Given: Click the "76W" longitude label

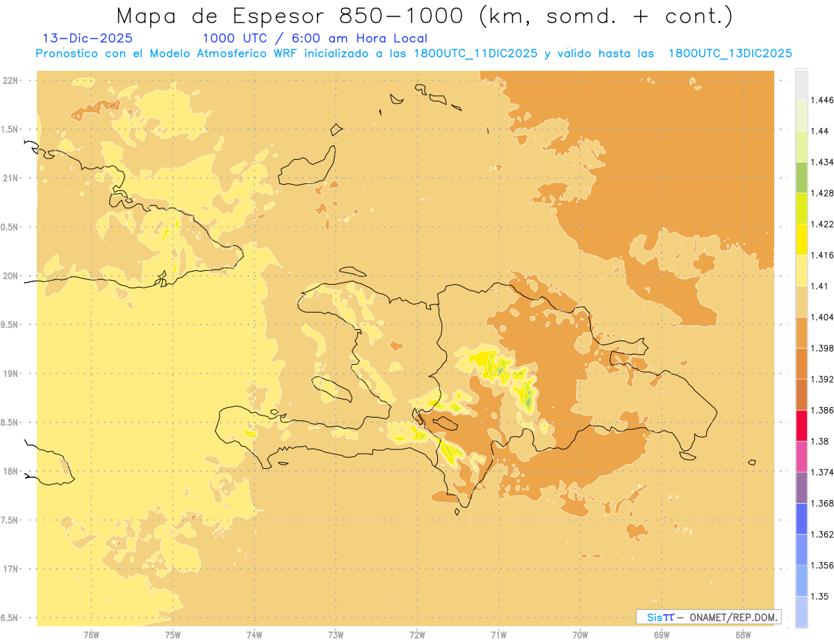Looking at the screenshot, I should pyautogui.click(x=91, y=634).
